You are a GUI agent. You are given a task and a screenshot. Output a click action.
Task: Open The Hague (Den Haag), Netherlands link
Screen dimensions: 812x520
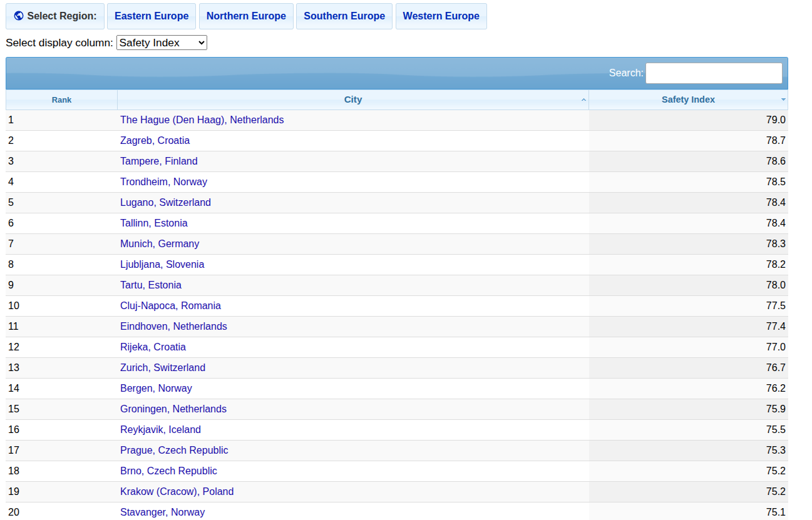tap(202, 120)
